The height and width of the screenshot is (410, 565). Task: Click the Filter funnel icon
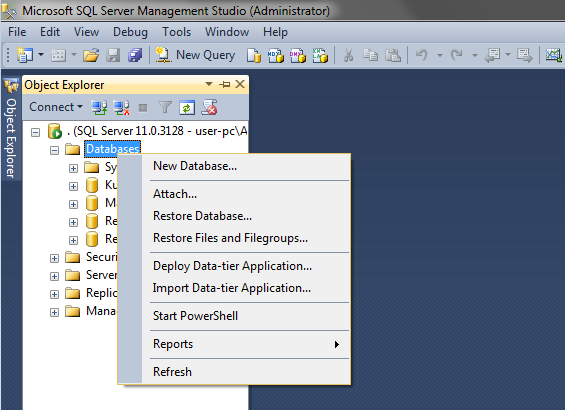point(165,107)
